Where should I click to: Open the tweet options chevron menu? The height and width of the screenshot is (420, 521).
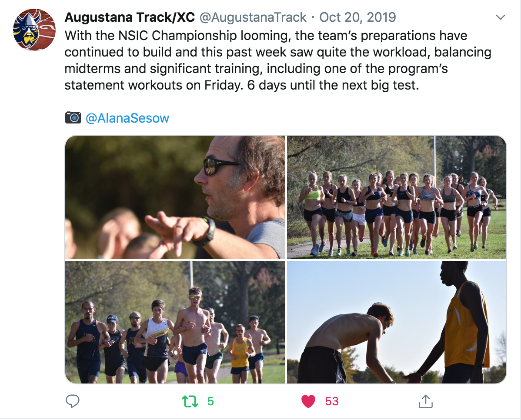click(x=500, y=17)
